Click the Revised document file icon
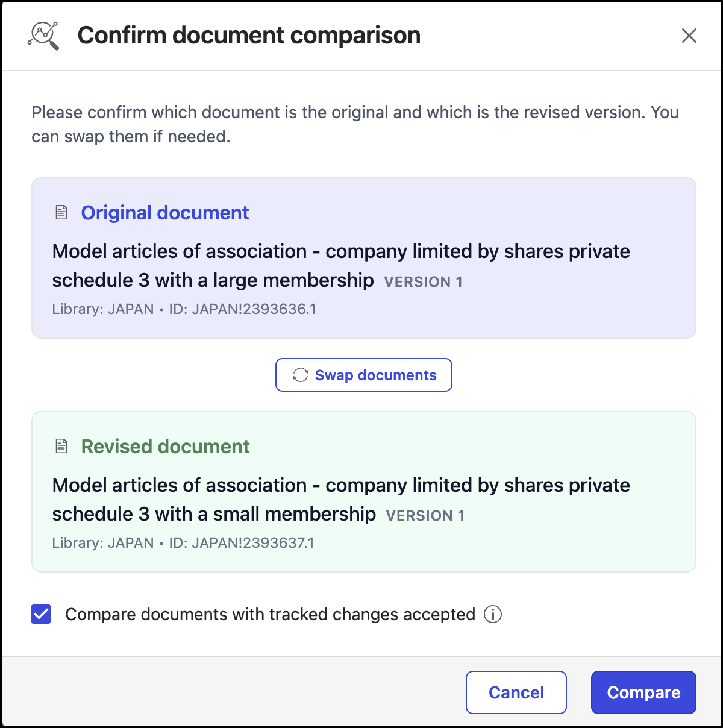 pyautogui.click(x=61, y=447)
